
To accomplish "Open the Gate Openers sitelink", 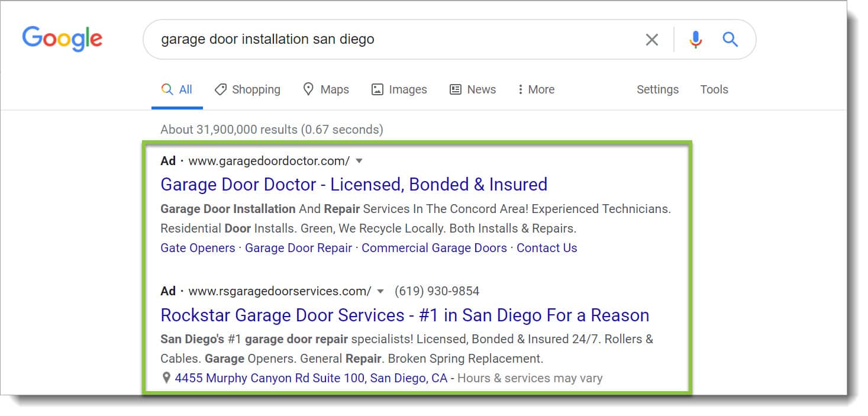I will click(198, 248).
